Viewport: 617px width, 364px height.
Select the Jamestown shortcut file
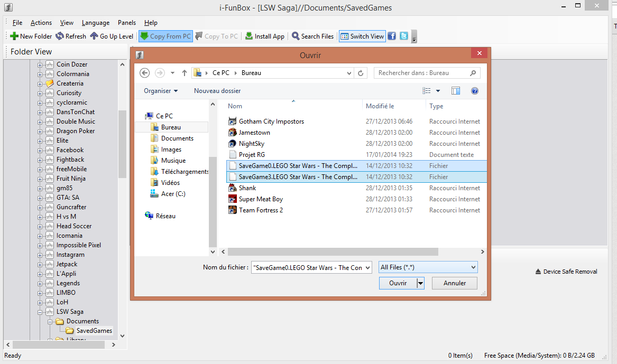tap(254, 133)
